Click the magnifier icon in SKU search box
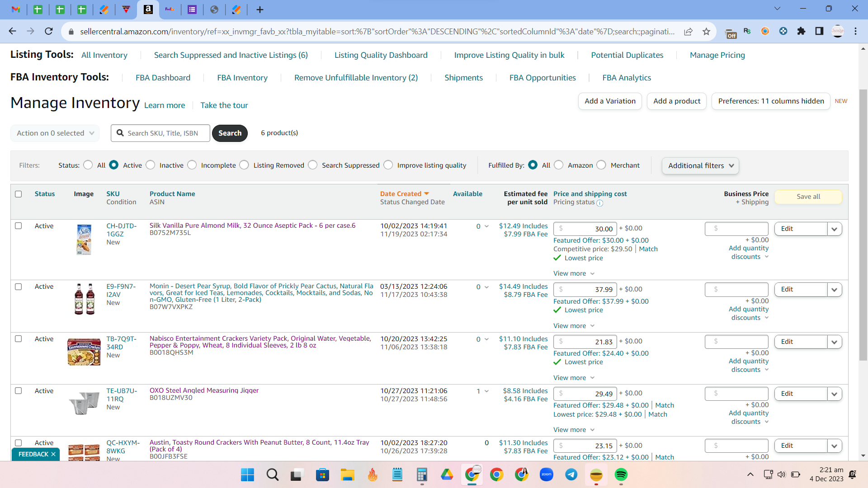Viewport: 868px width, 488px height. (x=120, y=133)
